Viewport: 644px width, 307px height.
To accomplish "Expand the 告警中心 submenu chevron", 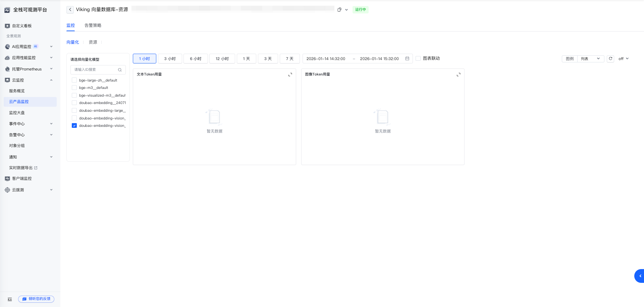I will coord(51,135).
